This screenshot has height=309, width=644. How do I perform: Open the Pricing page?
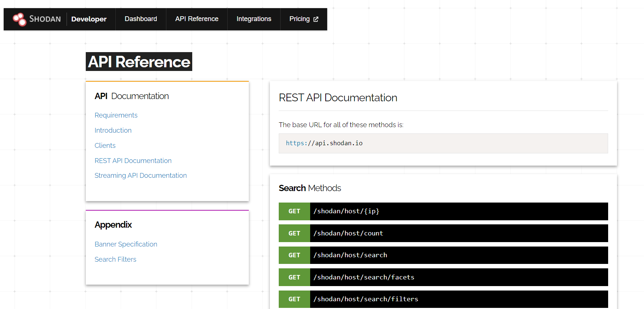(304, 19)
